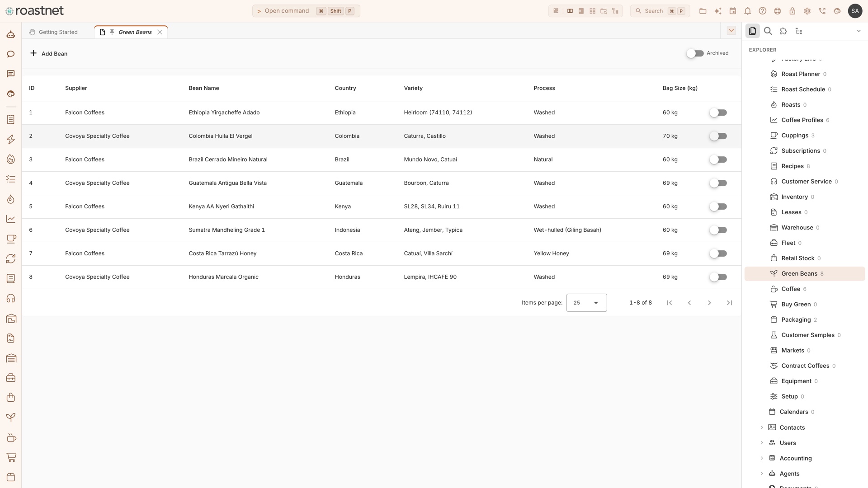Jump to first page of results
This screenshot has width=868, height=488.
pyautogui.click(x=669, y=303)
